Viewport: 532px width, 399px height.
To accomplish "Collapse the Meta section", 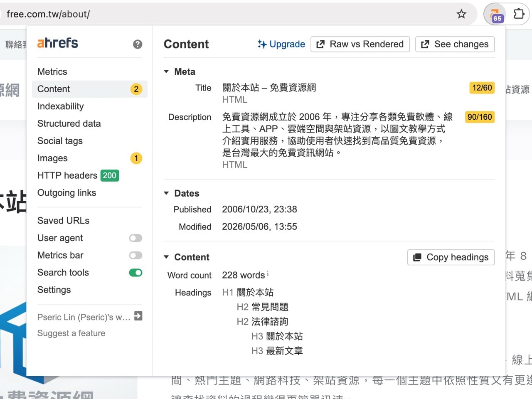I will (x=166, y=71).
